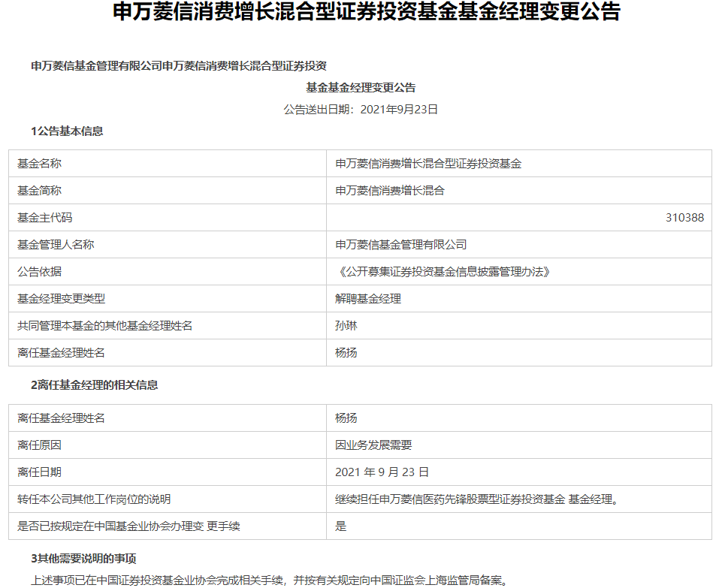The width and height of the screenshot is (722, 588).
Task: Click the 共同管理本基金的其他基金经理姓名 label
Action: (x=104, y=326)
